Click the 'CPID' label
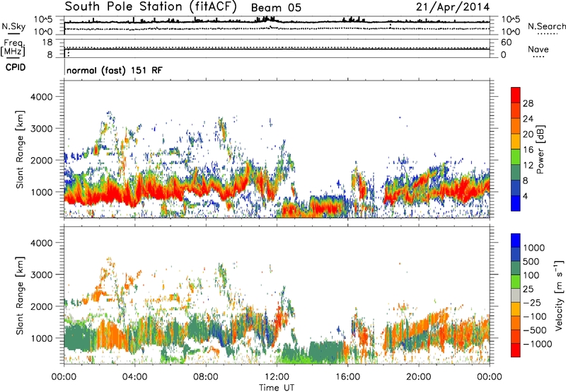566x392 pixels. pyautogui.click(x=16, y=67)
